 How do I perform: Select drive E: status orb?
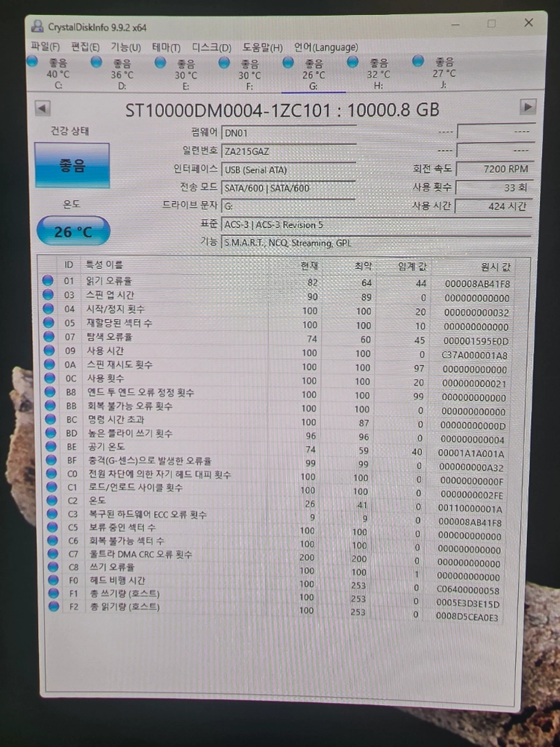click(x=161, y=62)
